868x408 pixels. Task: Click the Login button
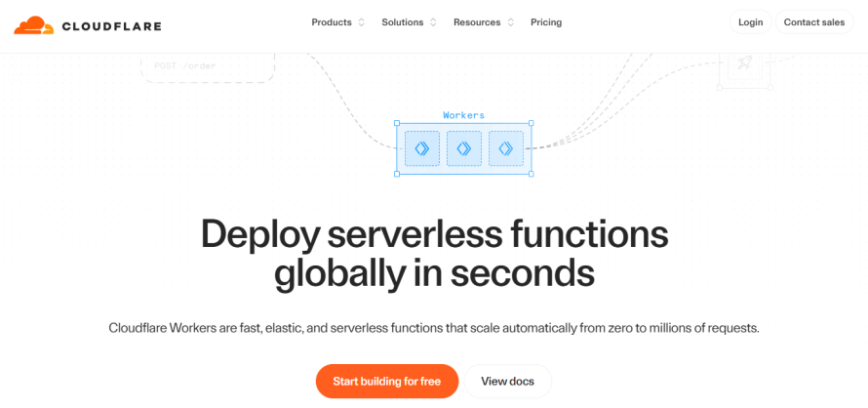[751, 22]
